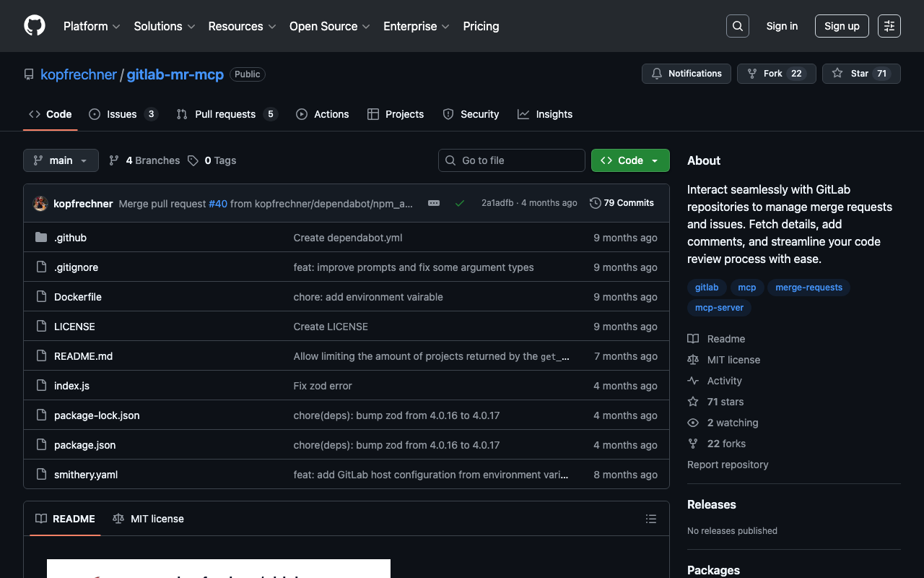The image size is (924, 578).
Task: Click the commit details ellipsis icon
Action: (x=434, y=203)
